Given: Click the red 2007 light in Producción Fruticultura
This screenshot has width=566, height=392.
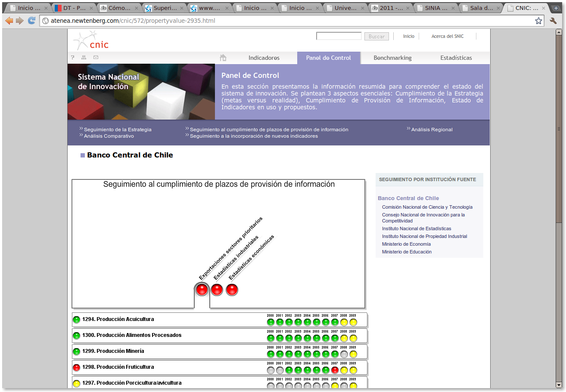Looking at the screenshot, I should pos(335,370).
